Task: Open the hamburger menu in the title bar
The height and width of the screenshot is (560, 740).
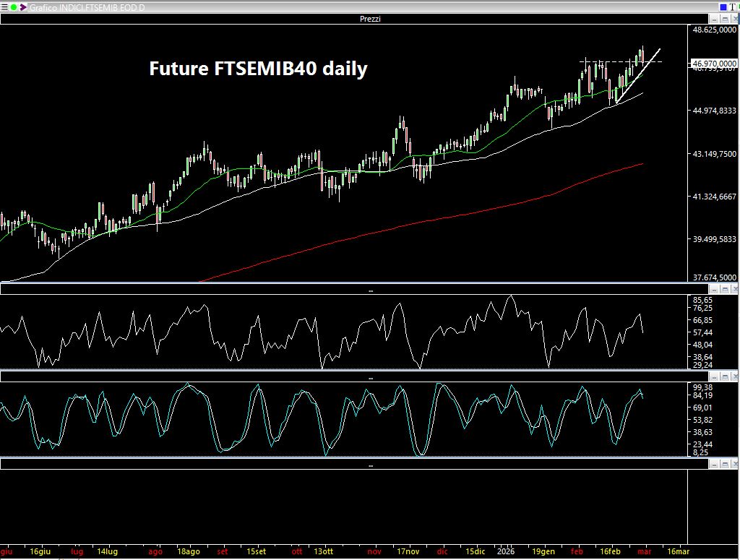Action: pyautogui.click(x=4, y=7)
